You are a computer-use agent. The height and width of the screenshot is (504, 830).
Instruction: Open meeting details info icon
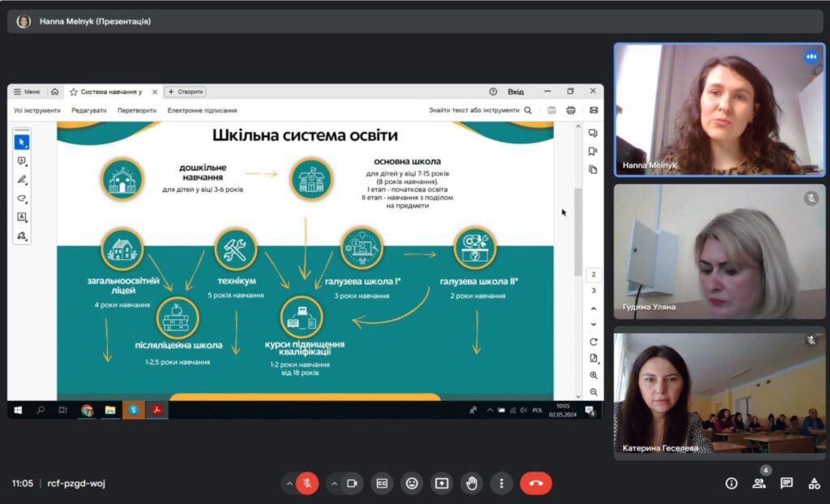pyautogui.click(x=731, y=483)
